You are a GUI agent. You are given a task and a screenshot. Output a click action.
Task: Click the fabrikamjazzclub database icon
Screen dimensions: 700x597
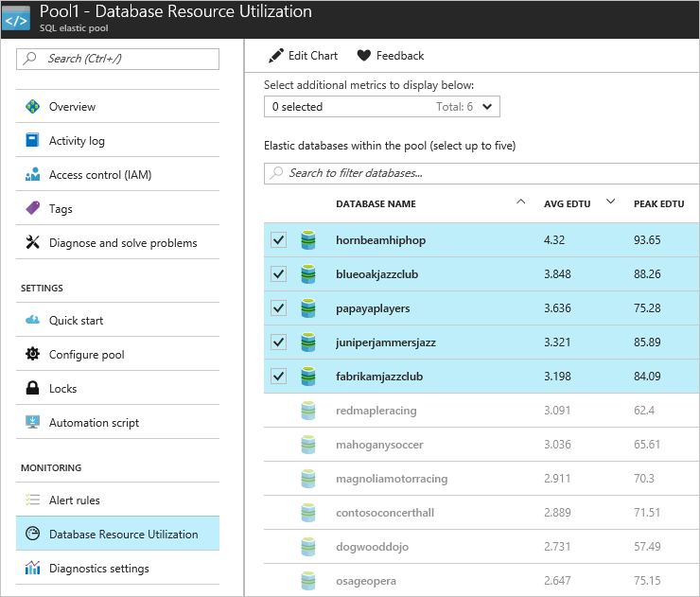(x=308, y=376)
